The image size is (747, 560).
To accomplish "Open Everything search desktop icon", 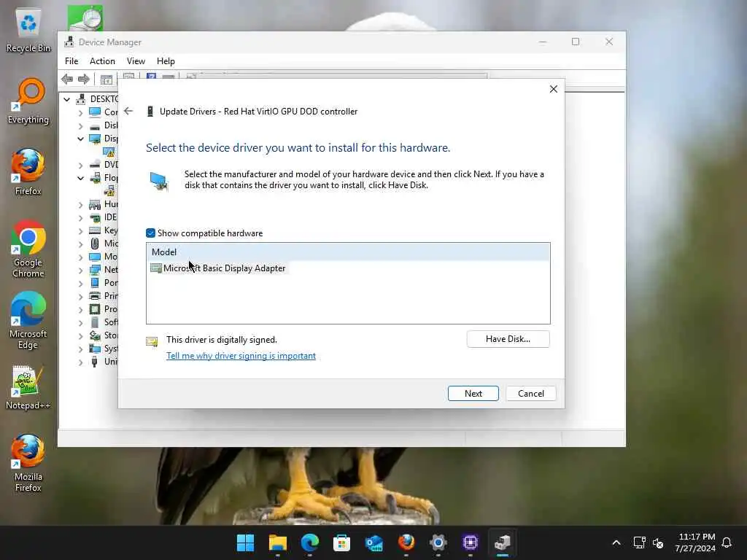I will [28, 101].
